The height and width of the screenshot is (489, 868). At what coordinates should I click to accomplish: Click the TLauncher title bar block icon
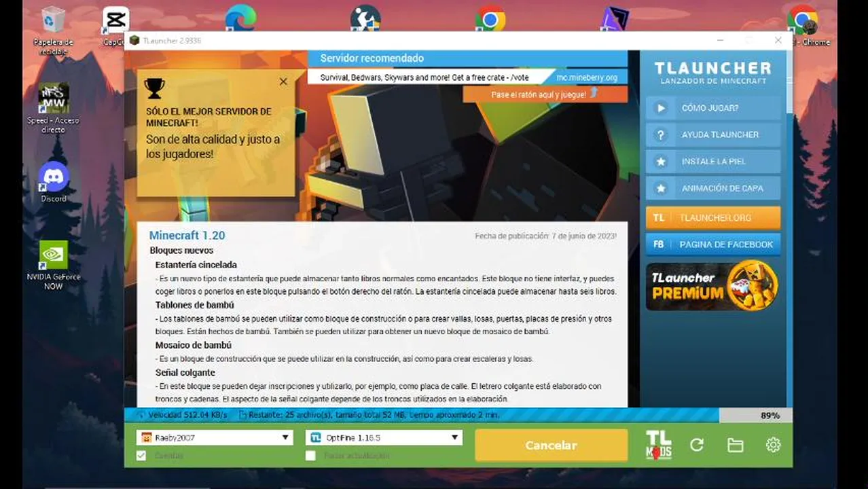coord(134,41)
